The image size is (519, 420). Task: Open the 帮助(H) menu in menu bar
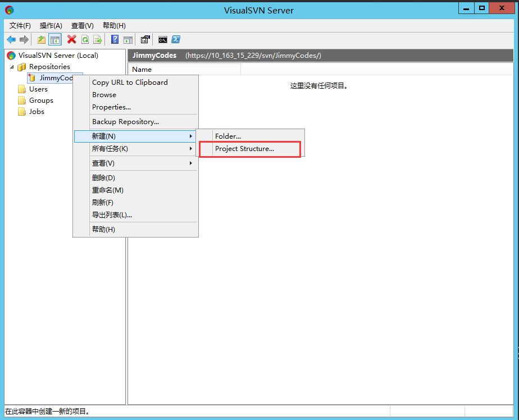[114, 26]
